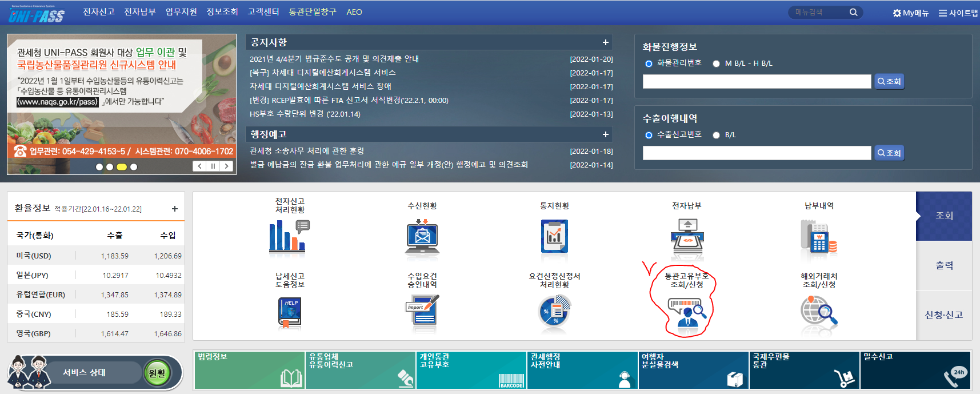Open the 유통업체 유통이력신고 tile
The width and height of the screenshot is (980, 394).
(361, 370)
